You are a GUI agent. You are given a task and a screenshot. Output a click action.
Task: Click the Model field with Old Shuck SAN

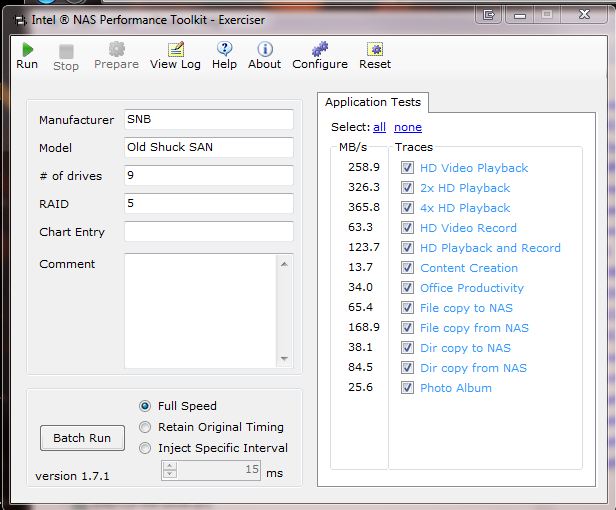[x=209, y=147]
